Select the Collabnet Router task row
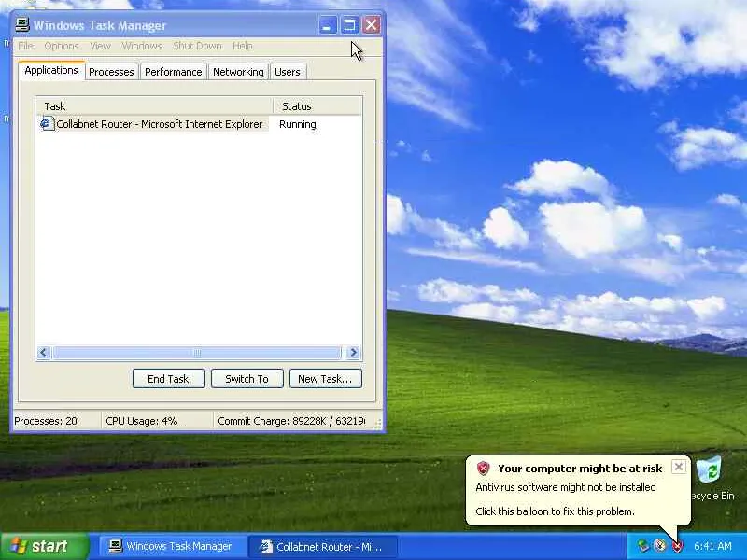Viewport: 747px width, 560px height. (199, 124)
